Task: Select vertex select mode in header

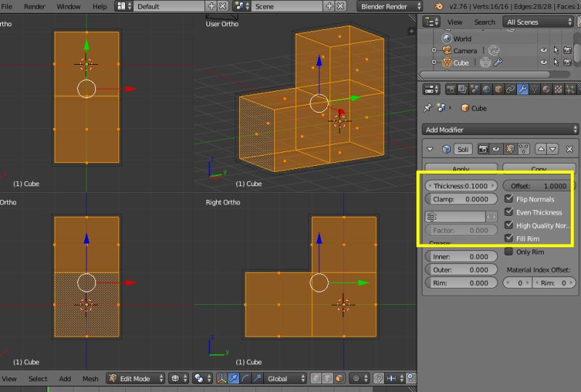Action: (x=316, y=378)
